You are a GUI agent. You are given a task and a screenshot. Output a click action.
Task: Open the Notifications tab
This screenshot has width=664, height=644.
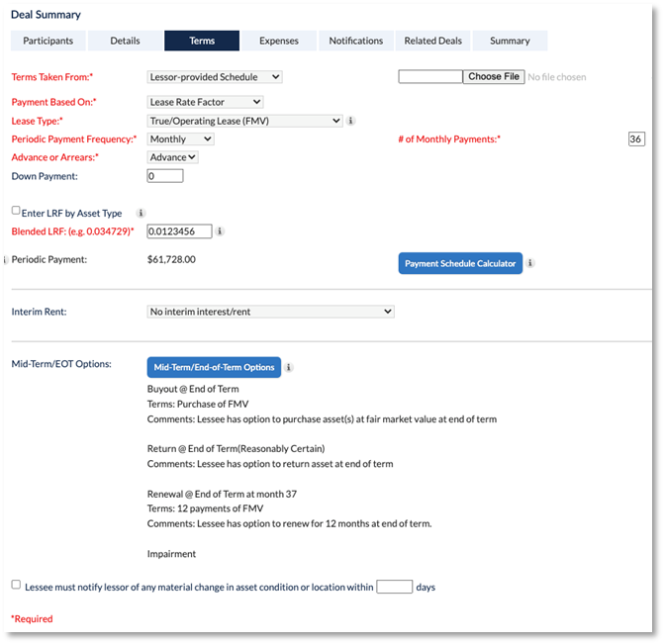click(x=356, y=41)
